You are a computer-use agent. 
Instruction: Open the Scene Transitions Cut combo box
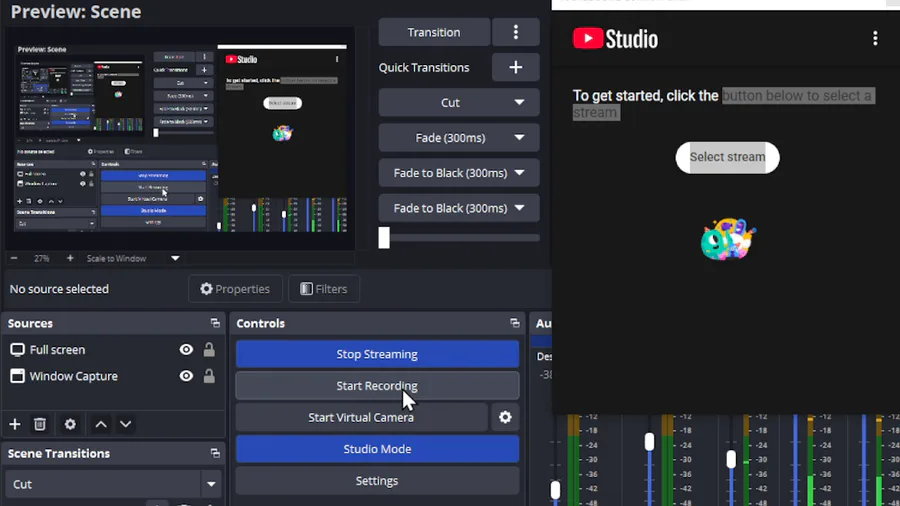[114, 484]
